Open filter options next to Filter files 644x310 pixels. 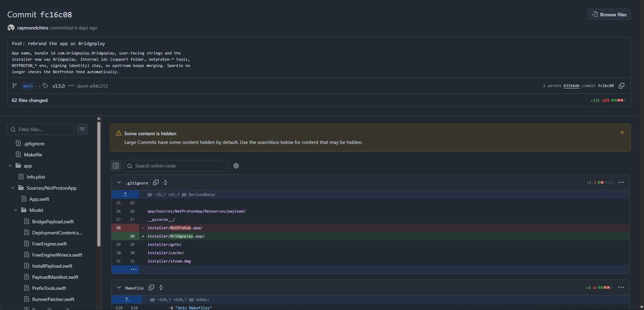click(x=82, y=129)
